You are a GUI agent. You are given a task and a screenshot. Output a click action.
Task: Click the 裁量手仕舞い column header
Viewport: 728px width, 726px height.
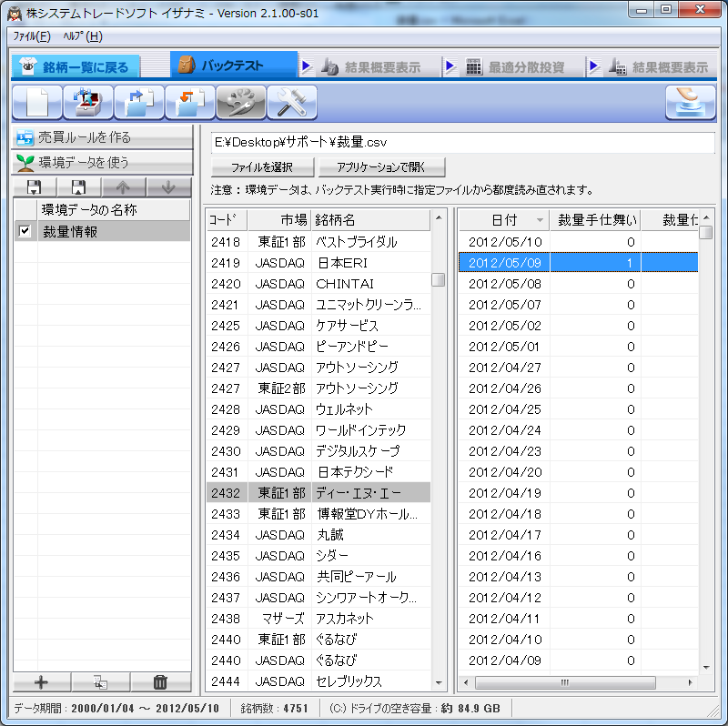pos(596,219)
